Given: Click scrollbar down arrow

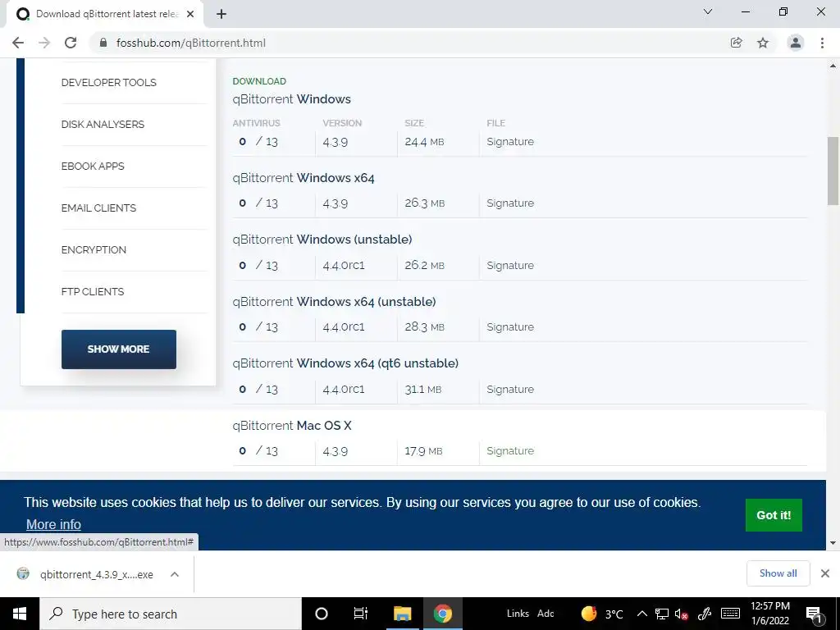Looking at the screenshot, I should pos(833,543).
